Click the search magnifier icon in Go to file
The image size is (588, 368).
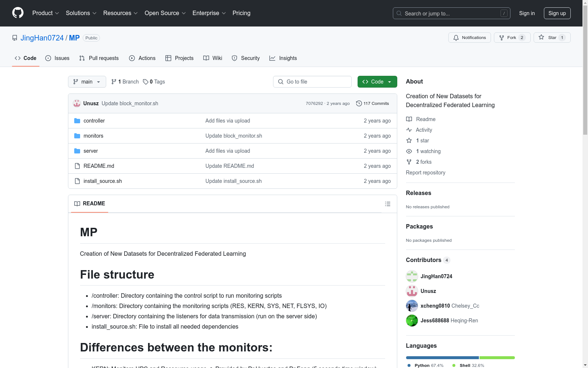tap(281, 82)
